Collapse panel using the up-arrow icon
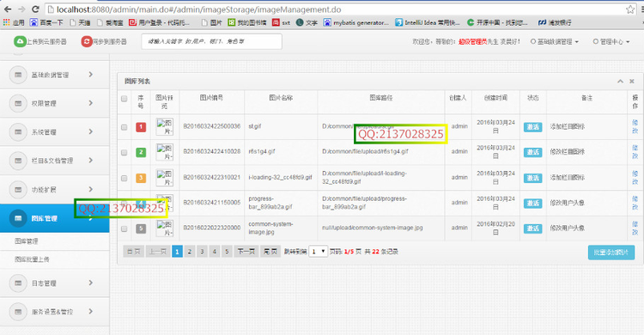Viewport: 644px width, 335px height. click(620, 82)
